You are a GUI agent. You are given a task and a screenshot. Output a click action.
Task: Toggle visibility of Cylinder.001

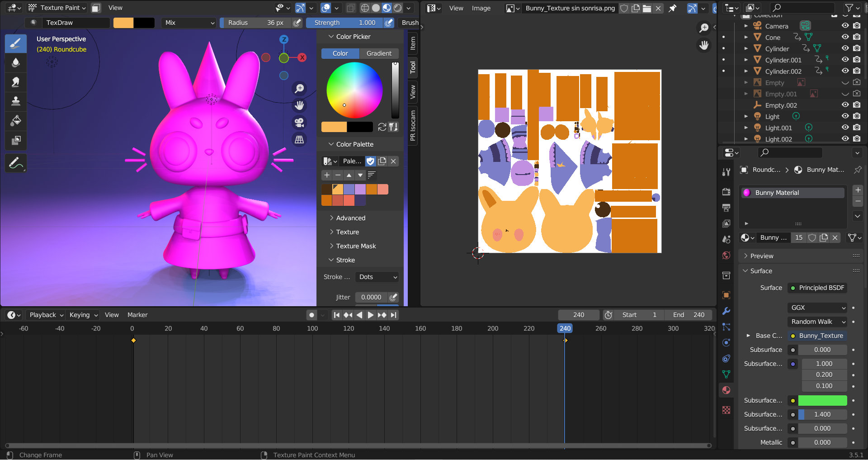[x=845, y=60]
